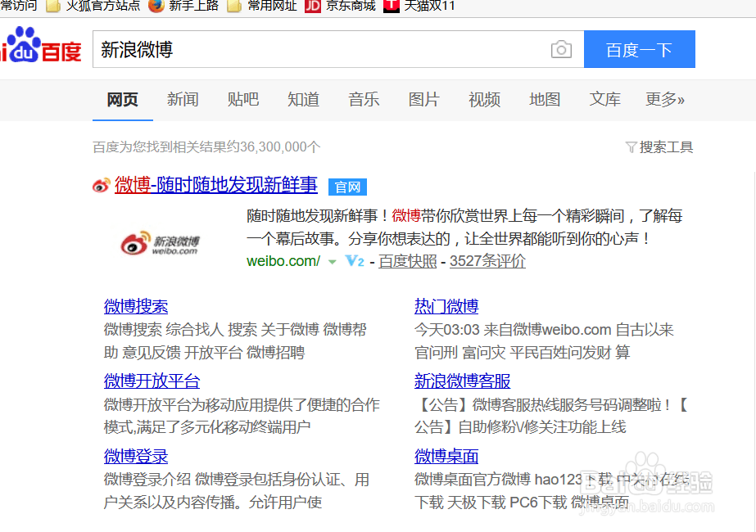Switch to the 图片 tab
The image size is (756, 532).
[423, 99]
